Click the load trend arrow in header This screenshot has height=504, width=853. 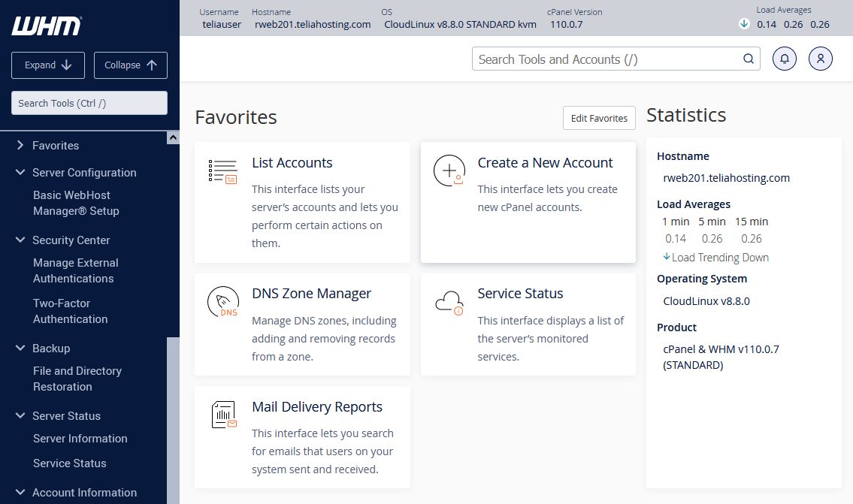[x=744, y=24]
